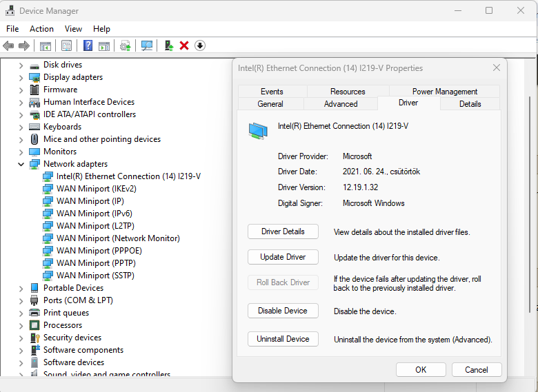Open the File menu
538x392 pixels.
click(x=12, y=29)
